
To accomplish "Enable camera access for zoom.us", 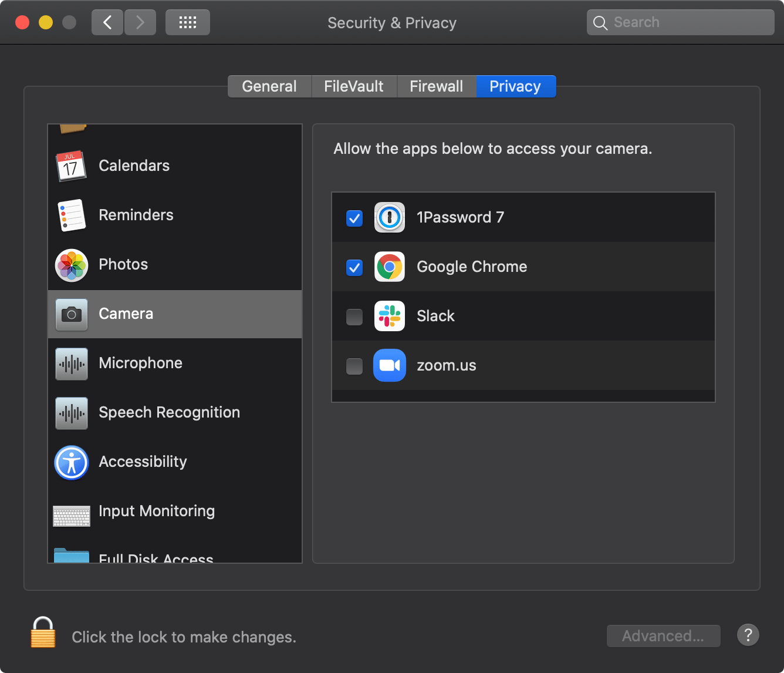I will [x=354, y=366].
